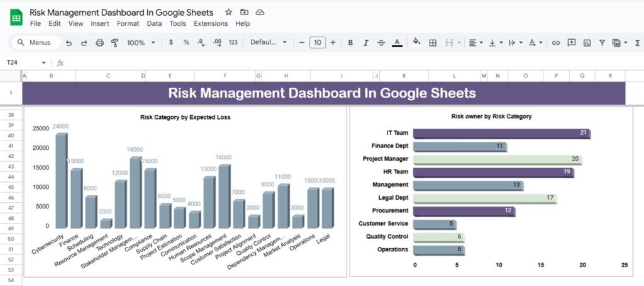Undo the last action

tap(69, 42)
